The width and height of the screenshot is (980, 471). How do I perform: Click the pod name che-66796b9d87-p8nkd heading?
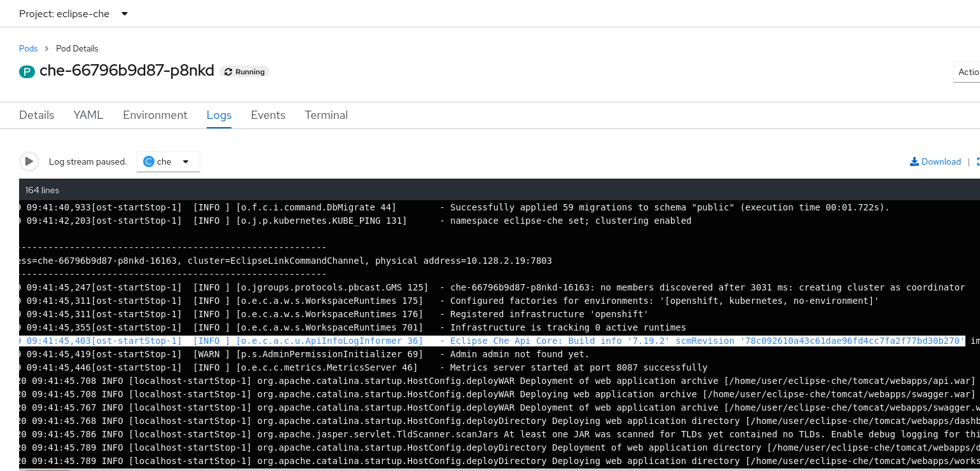click(127, 71)
